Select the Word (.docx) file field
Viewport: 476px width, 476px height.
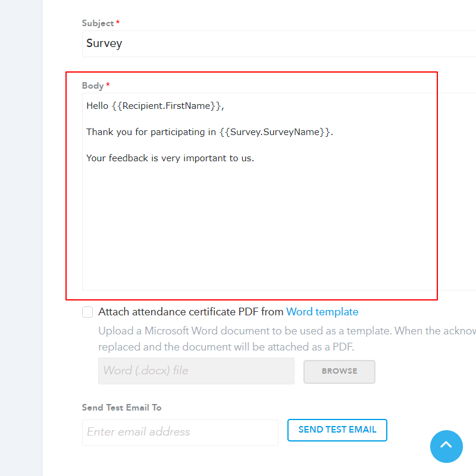coord(196,371)
